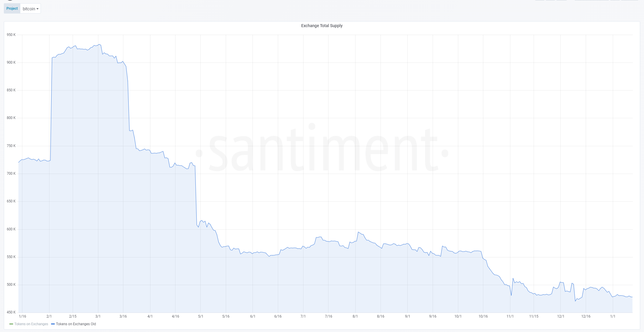Click the 800 K y-axis label

11,118
